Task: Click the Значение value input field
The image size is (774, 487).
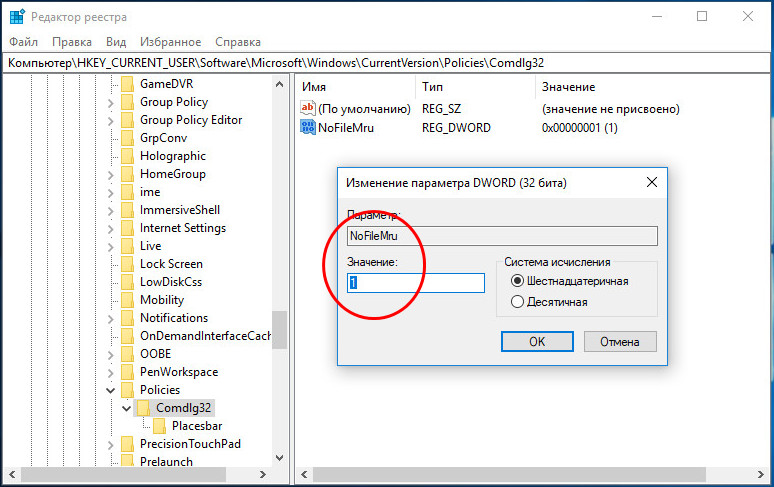Action: 416,283
